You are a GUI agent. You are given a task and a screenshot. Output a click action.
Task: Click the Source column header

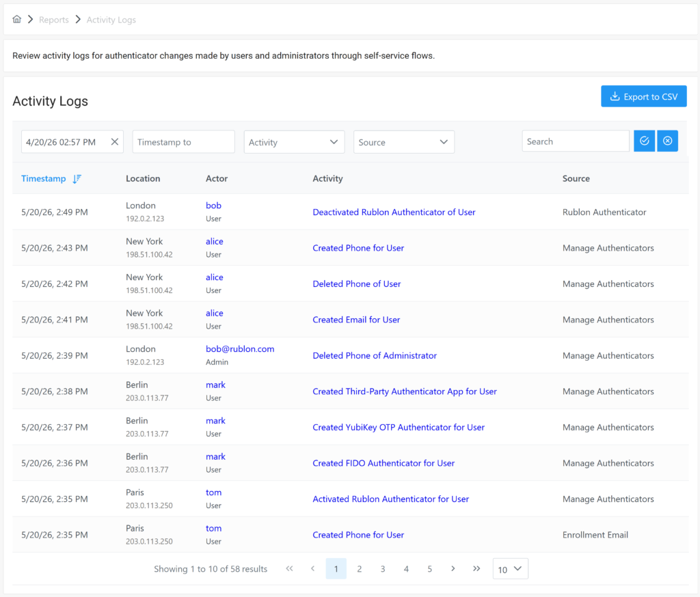[576, 178]
